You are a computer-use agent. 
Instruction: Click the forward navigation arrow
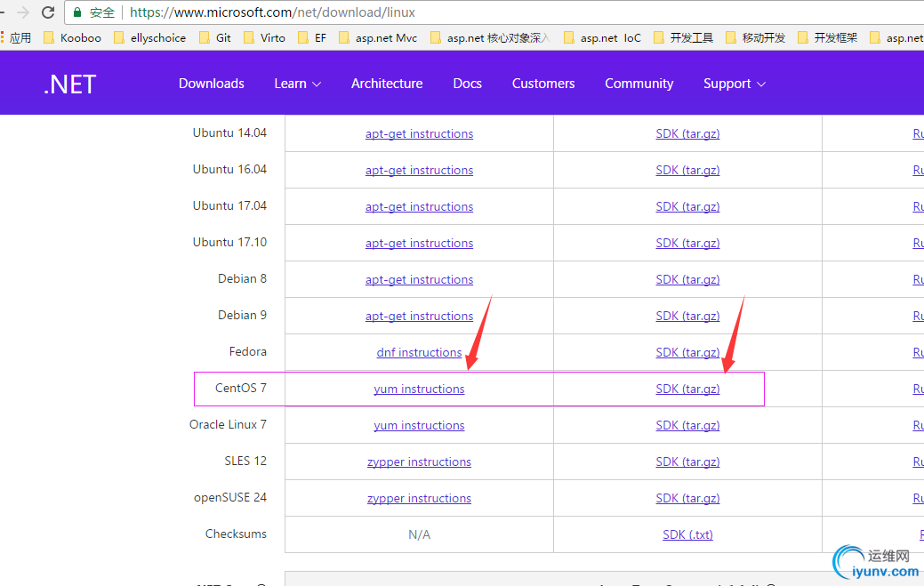pos(22,12)
